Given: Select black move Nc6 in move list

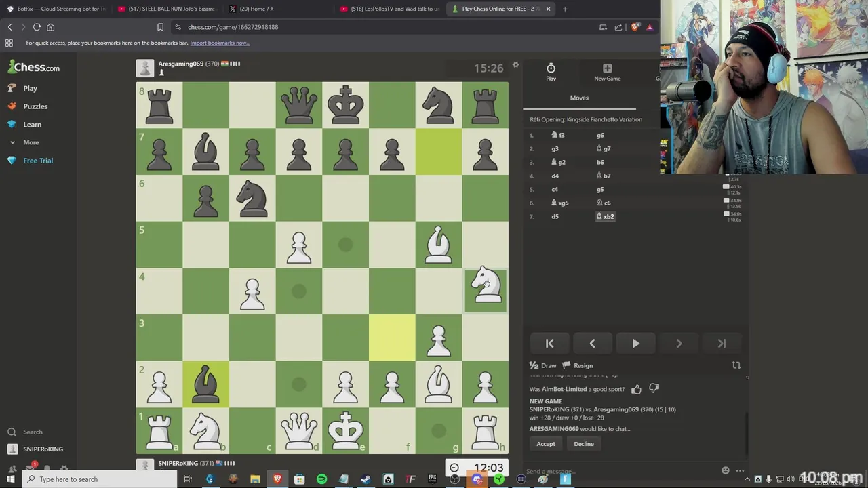Looking at the screenshot, I should click(x=604, y=203).
